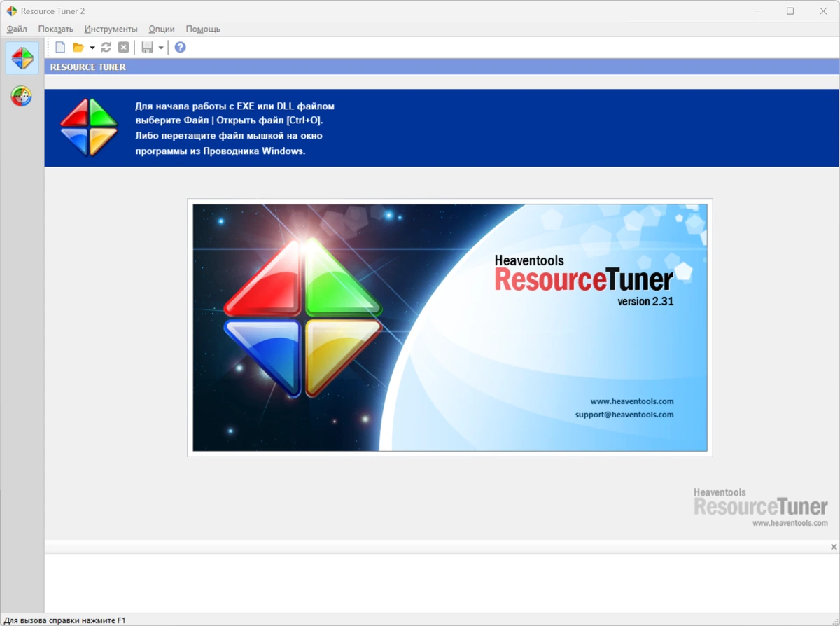Open the Инструменты menu
This screenshot has width=840, height=626.
point(111,29)
